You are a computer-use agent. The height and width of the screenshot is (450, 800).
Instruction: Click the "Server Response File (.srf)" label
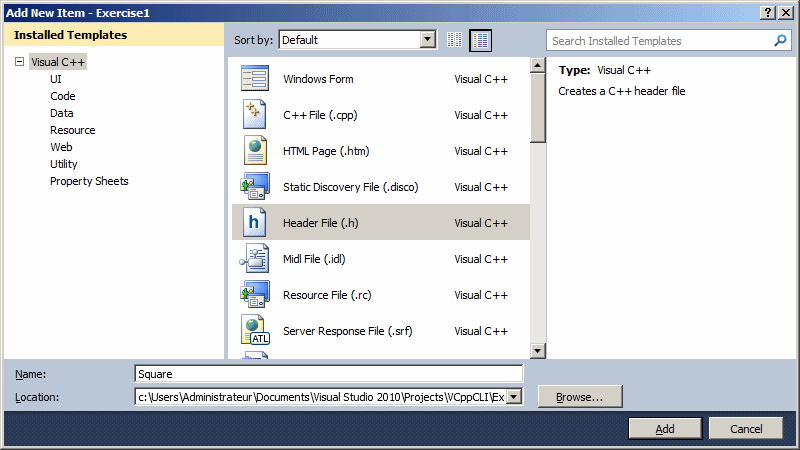(347, 331)
